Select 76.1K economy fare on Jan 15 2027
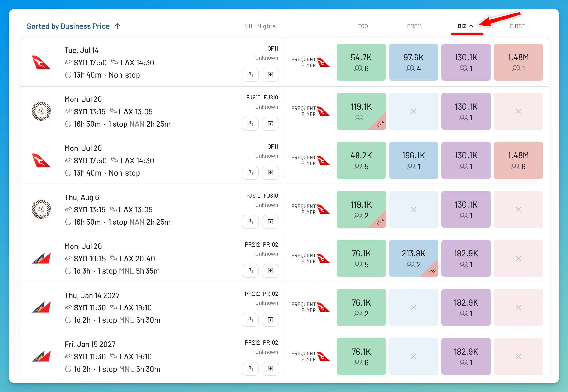Screen dimensions: 568x392 [361, 356]
